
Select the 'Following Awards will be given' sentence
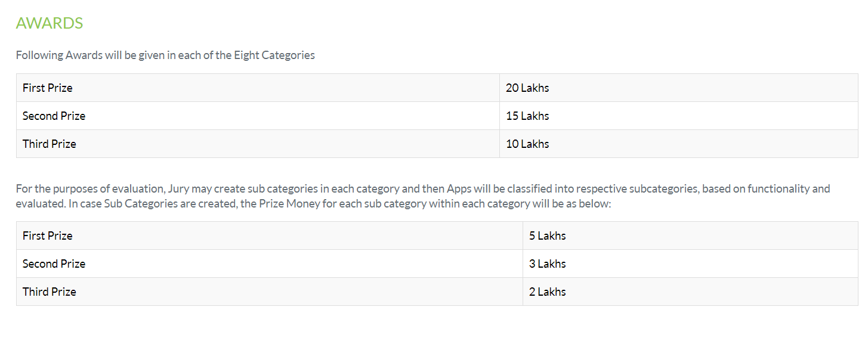pos(165,55)
